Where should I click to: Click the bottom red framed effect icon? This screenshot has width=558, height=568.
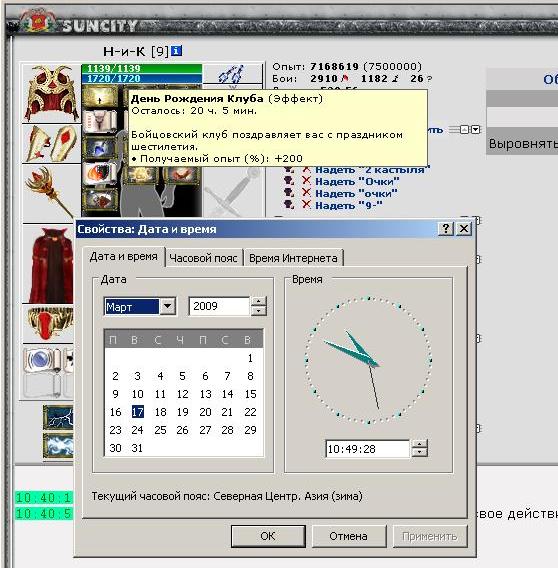[100, 199]
